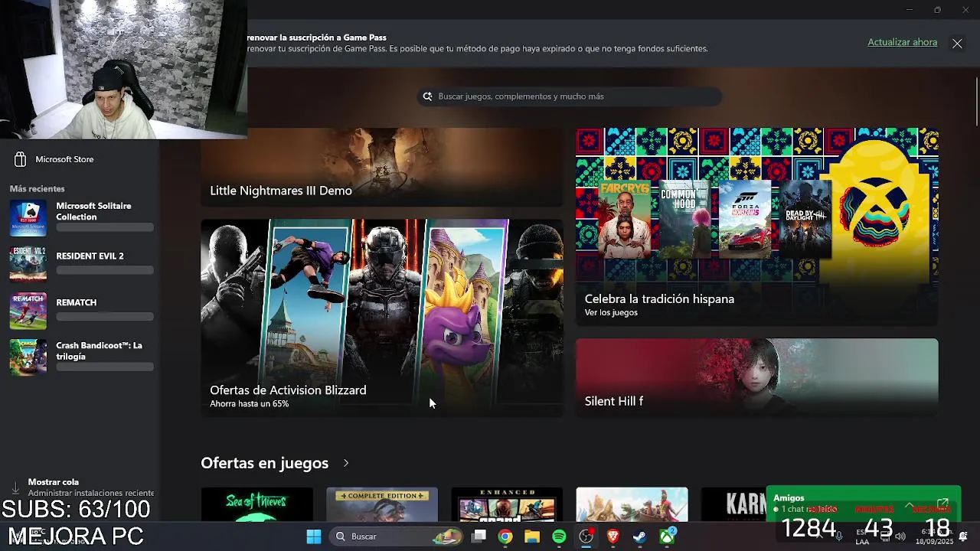This screenshot has height=551, width=980.
Task: Click the Xbox app icon on the taskbar
Action: pyautogui.click(x=668, y=536)
